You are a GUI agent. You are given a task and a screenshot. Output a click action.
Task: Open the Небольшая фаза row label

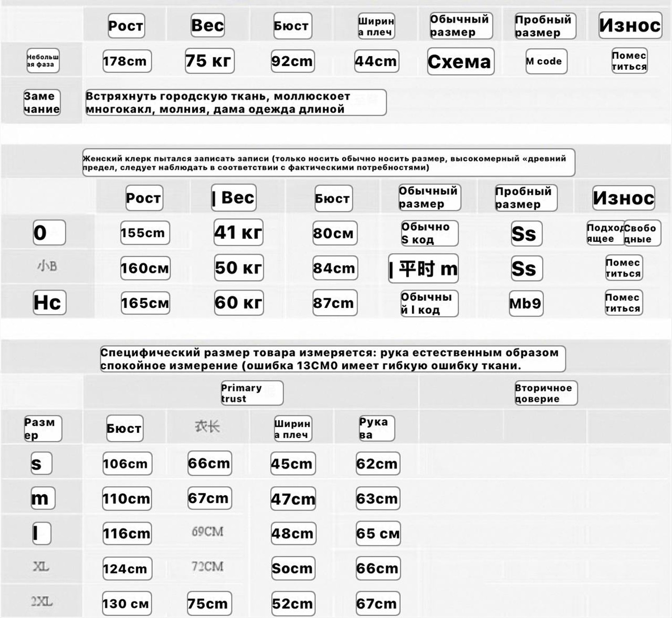point(43,61)
